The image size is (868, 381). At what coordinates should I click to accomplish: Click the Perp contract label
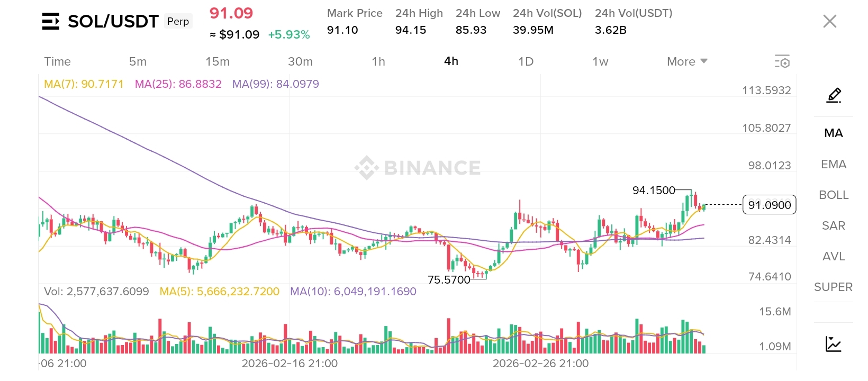178,21
